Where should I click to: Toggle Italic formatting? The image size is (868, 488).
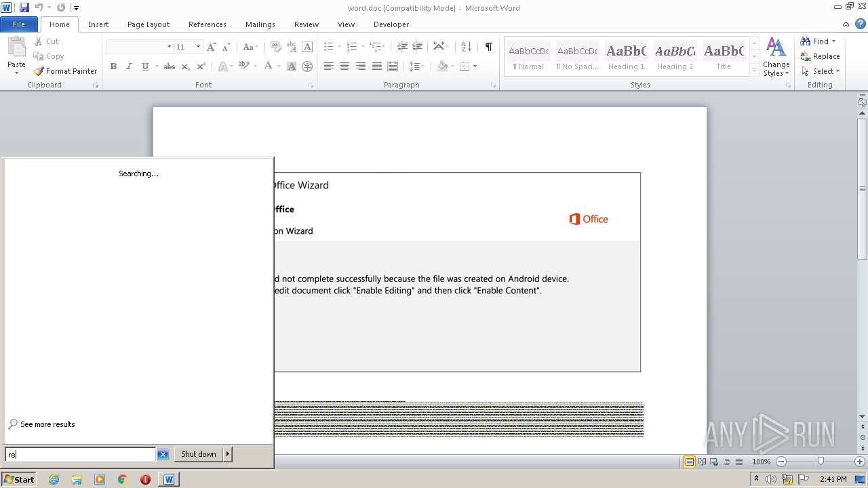tap(129, 66)
